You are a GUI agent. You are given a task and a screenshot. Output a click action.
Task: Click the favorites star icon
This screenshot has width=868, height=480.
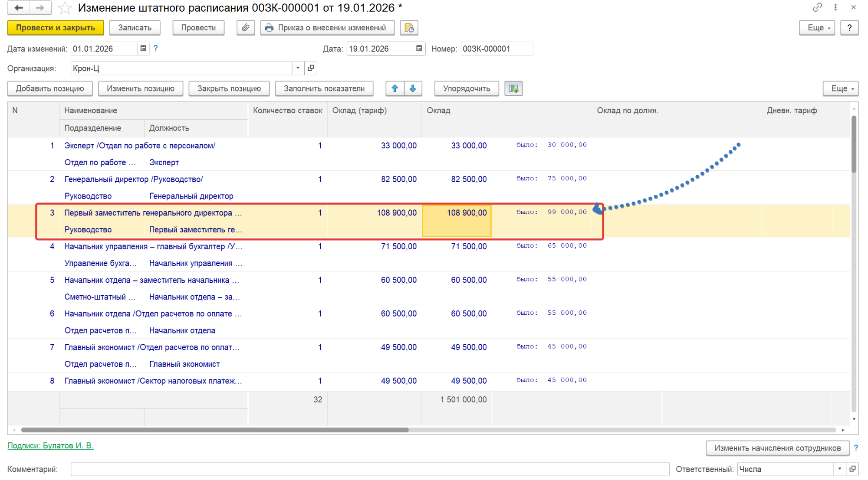[65, 8]
